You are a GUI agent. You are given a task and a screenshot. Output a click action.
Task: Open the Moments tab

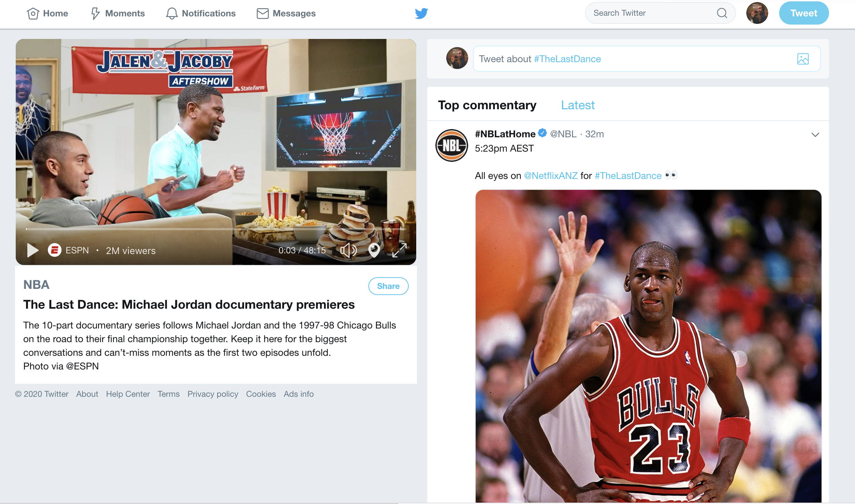point(118,13)
